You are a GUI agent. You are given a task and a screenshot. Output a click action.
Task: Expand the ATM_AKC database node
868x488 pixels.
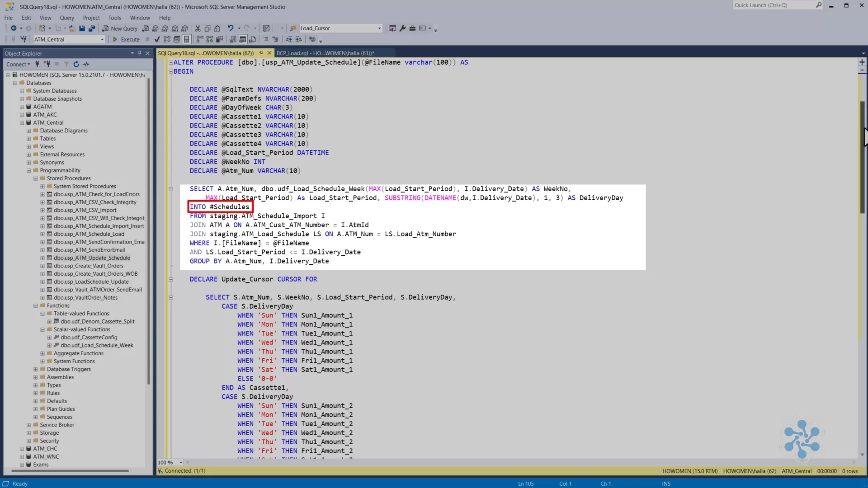[22, 115]
